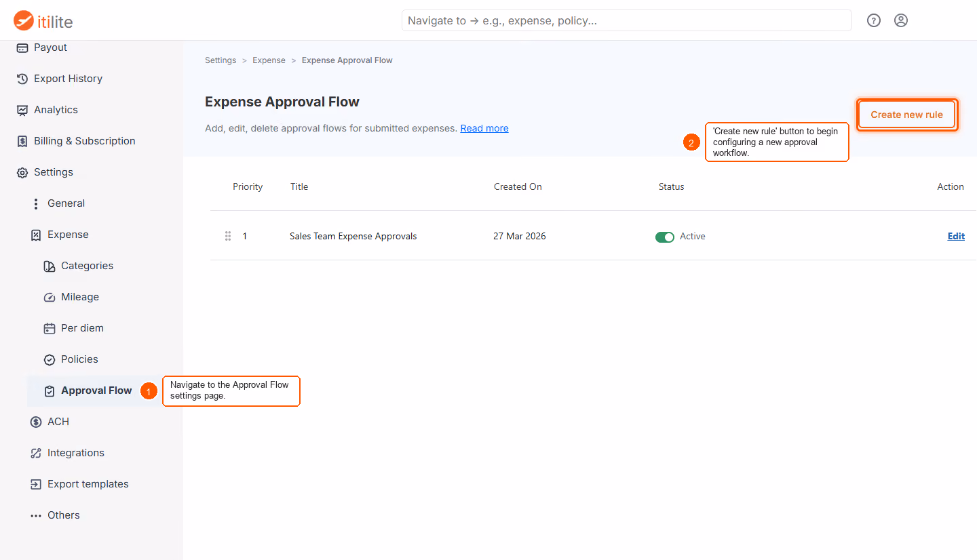
Task: Click the Expense receipt icon
Action: point(36,235)
